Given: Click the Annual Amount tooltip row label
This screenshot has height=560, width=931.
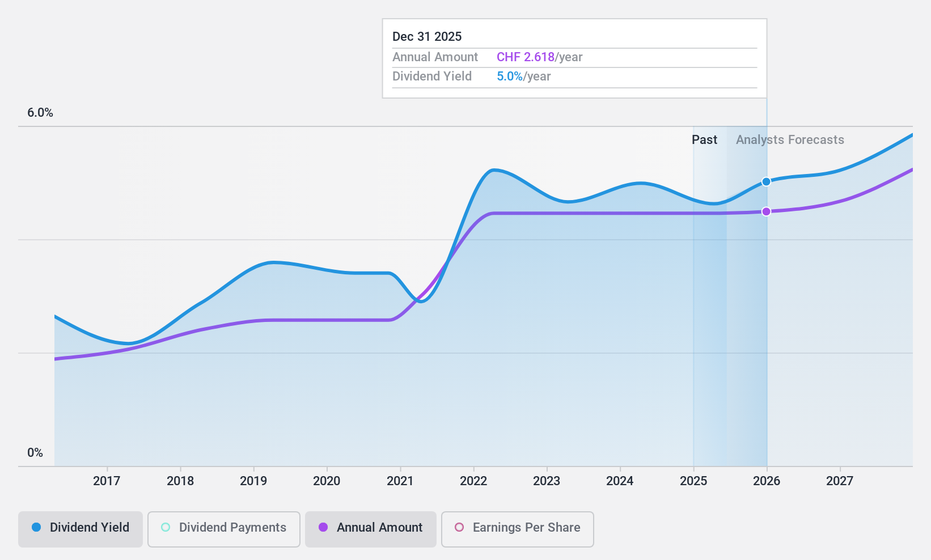Looking at the screenshot, I should (x=435, y=57).
